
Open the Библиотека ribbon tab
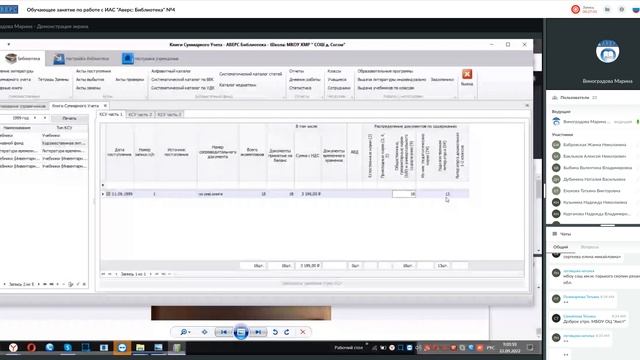(x=23, y=59)
